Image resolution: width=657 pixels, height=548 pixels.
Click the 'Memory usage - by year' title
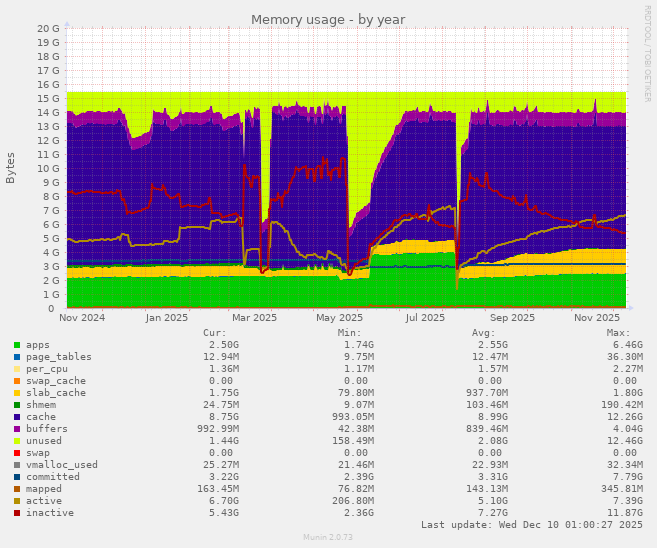point(328,20)
